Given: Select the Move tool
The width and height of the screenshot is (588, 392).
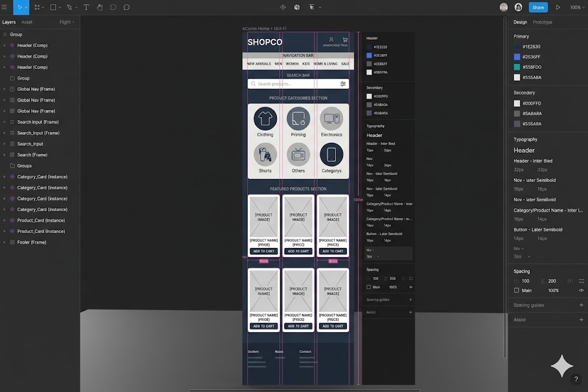Looking at the screenshot, I should 20,7.
